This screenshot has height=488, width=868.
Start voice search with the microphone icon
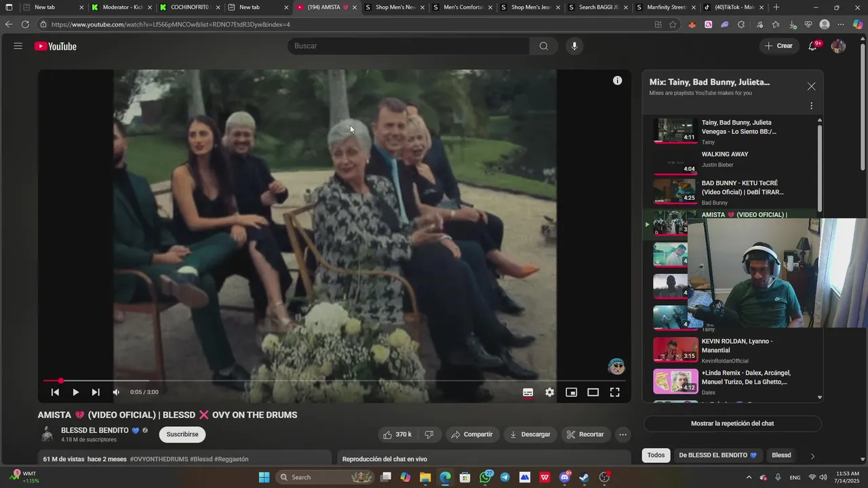pyautogui.click(x=574, y=46)
